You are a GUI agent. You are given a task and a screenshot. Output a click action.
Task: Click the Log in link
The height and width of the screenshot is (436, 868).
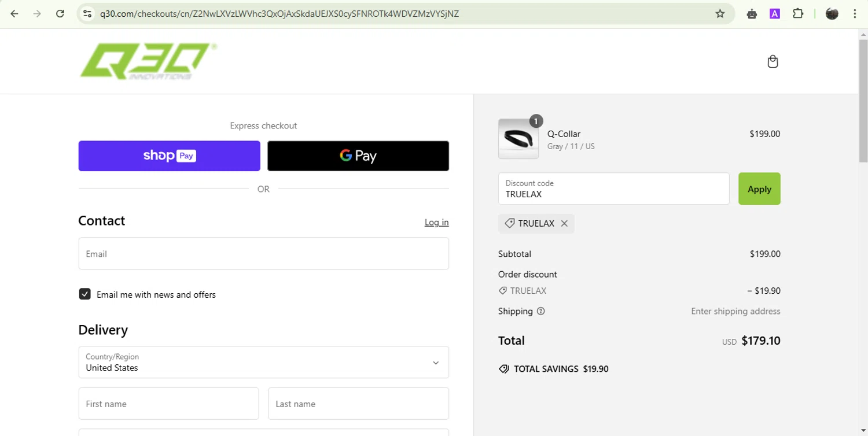[x=436, y=222]
